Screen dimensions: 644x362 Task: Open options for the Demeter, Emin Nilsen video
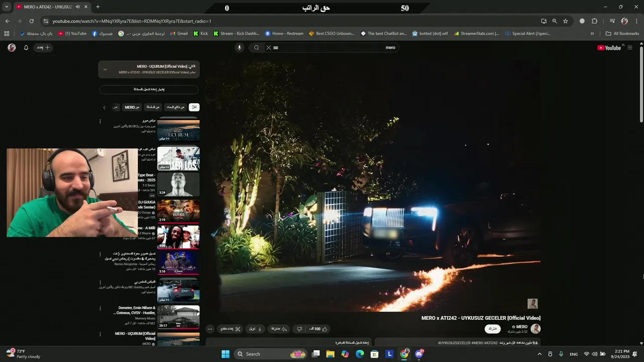(100, 308)
